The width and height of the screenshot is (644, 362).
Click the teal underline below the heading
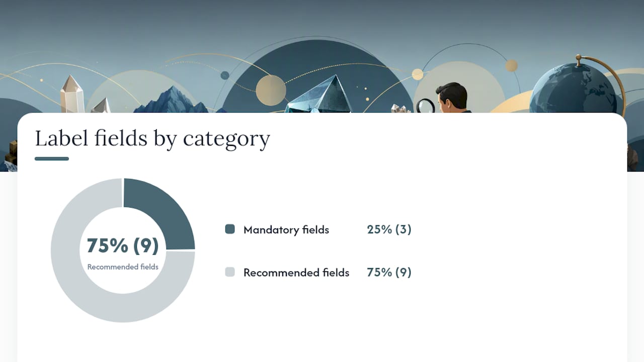pyautogui.click(x=52, y=159)
